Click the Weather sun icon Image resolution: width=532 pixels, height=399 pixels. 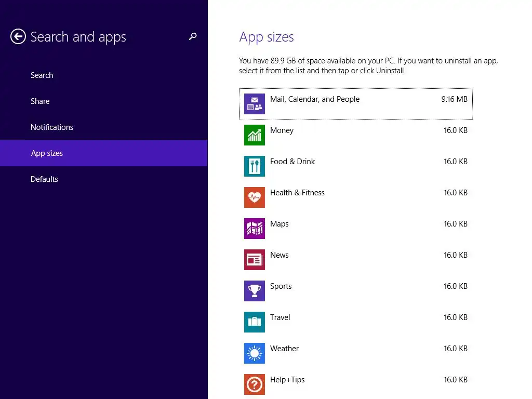point(255,353)
